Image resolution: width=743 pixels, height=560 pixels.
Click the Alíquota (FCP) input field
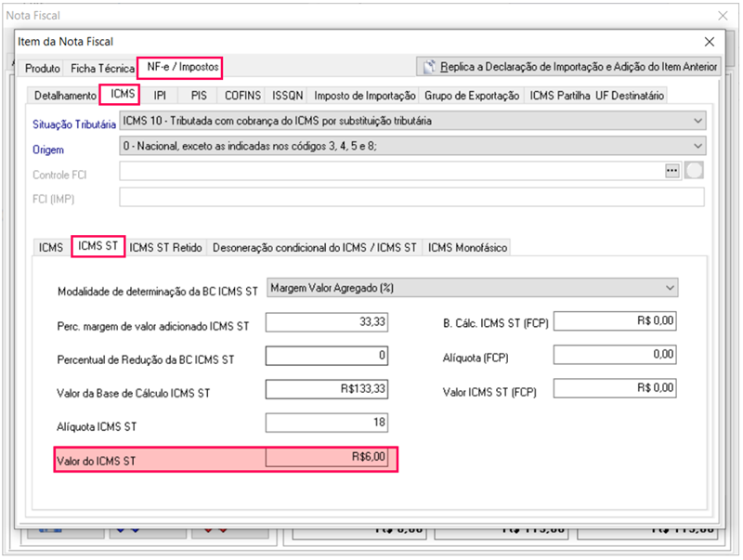[615, 356]
